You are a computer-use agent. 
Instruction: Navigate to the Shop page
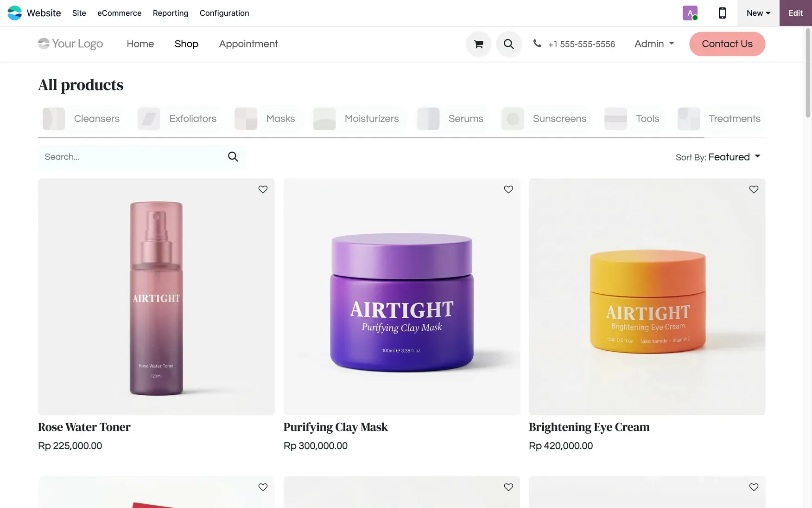click(186, 44)
